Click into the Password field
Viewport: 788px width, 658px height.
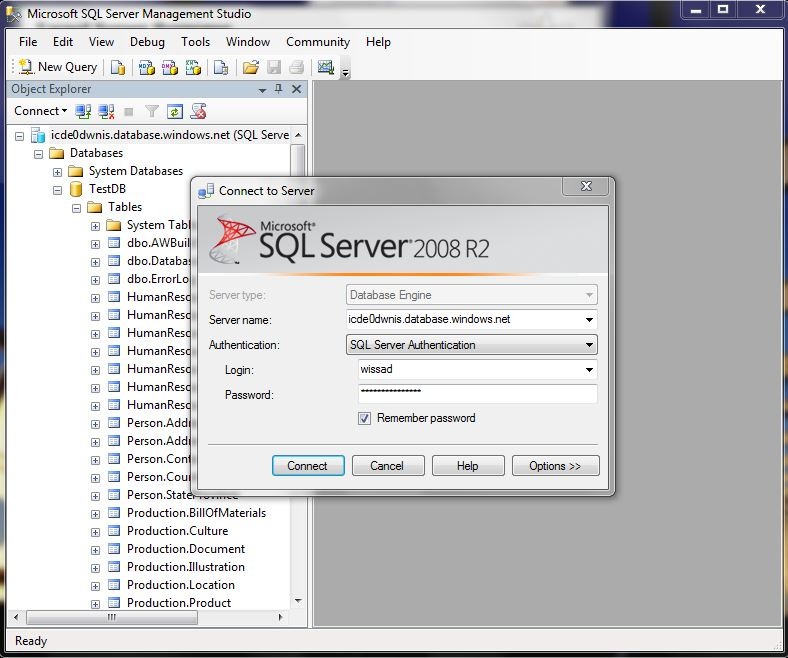477,394
